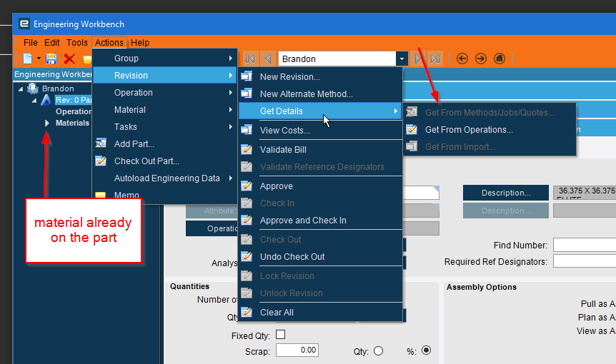This screenshot has height=364, width=616.
Task: Expand the Tasks submenu
Action: (164, 127)
